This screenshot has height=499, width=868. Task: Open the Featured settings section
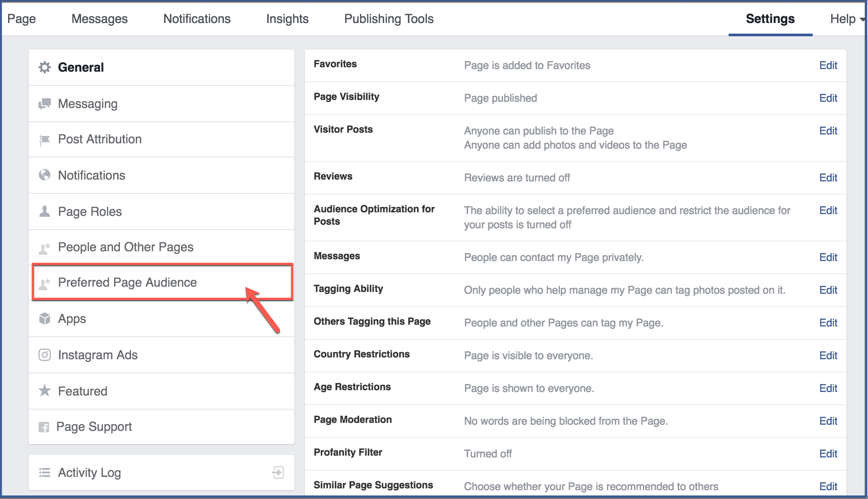(x=161, y=391)
